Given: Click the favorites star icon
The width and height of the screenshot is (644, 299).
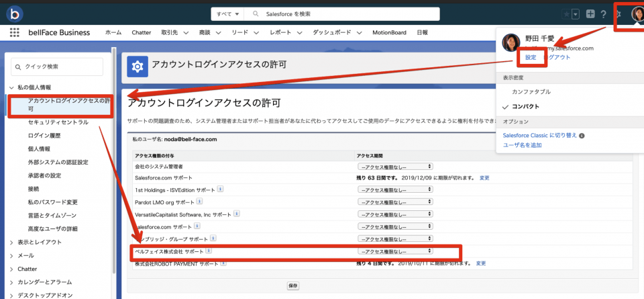Looking at the screenshot, I should coord(568,14).
